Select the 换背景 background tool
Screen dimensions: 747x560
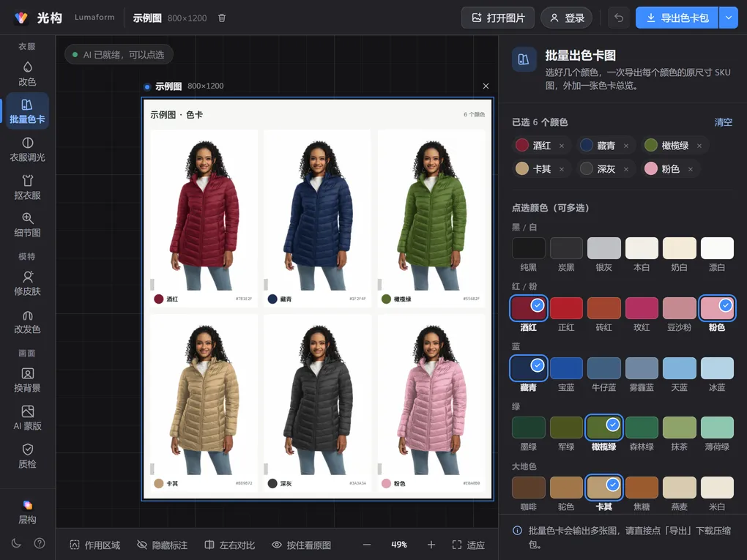[x=27, y=380]
